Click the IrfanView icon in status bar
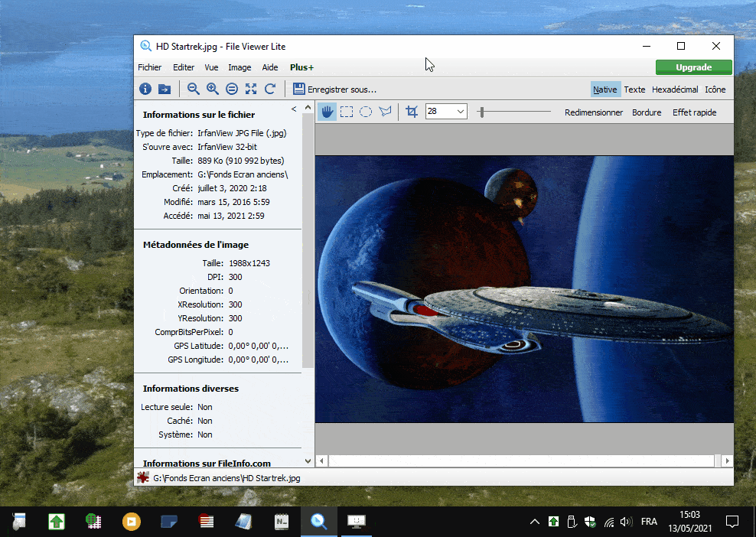The image size is (756, 537). coord(143,477)
